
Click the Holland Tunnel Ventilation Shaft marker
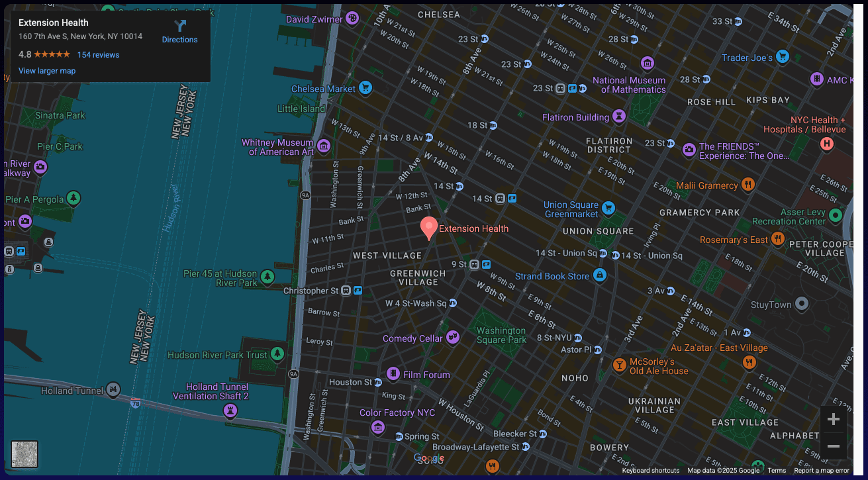(230, 412)
